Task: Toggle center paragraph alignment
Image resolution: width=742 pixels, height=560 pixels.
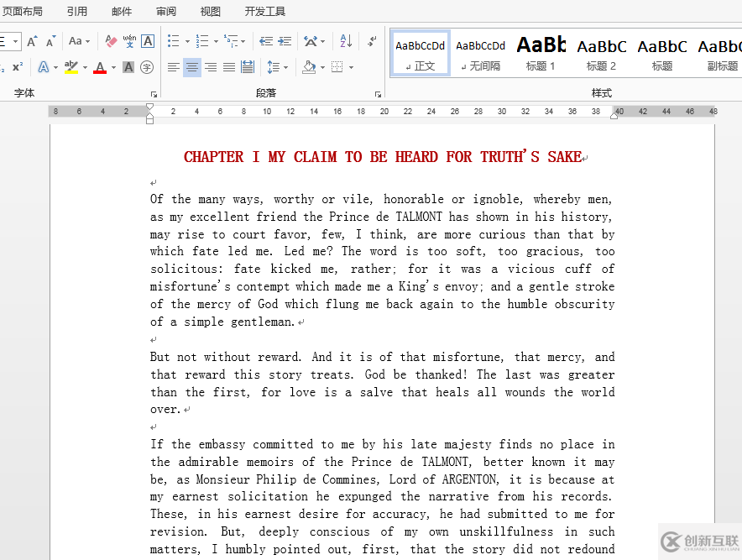Action: pyautogui.click(x=192, y=66)
